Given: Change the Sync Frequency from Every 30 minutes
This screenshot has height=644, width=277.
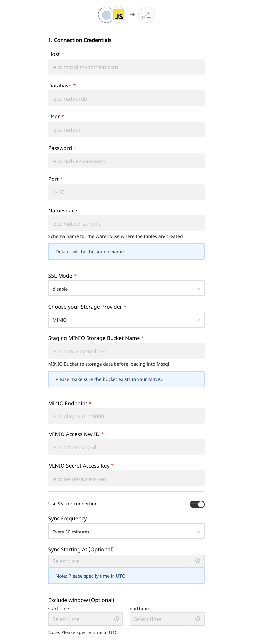Looking at the screenshot, I should (126, 531).
